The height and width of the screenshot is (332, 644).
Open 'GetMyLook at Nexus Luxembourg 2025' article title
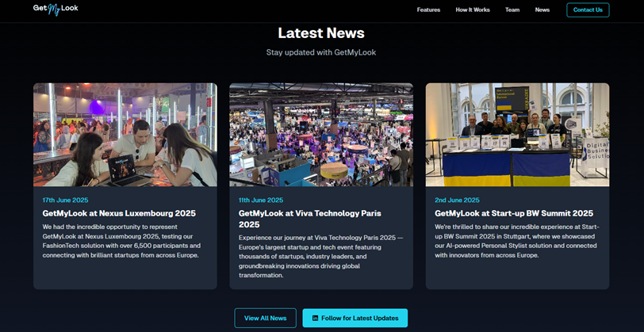[x=119, y=213]
